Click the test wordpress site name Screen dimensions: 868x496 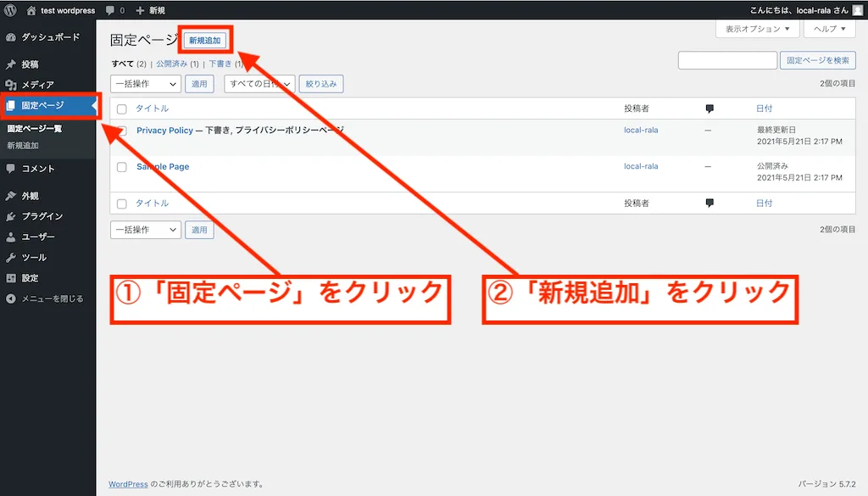[x=68, y=10]
